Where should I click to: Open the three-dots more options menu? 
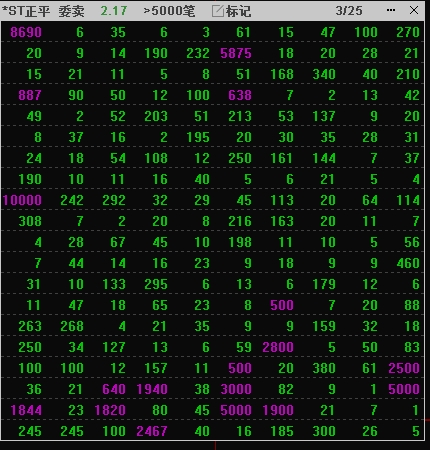pyautogui.click(x=391, y=10)
